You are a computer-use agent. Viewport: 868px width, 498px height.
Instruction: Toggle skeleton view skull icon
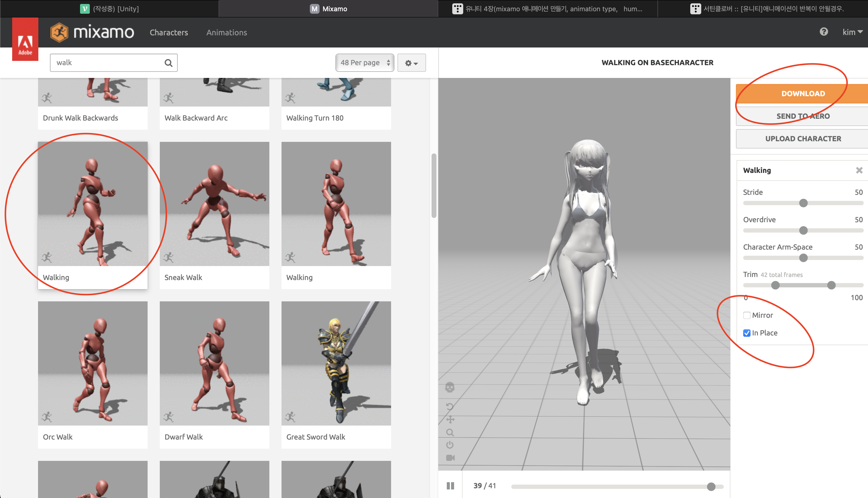[450, 387]
